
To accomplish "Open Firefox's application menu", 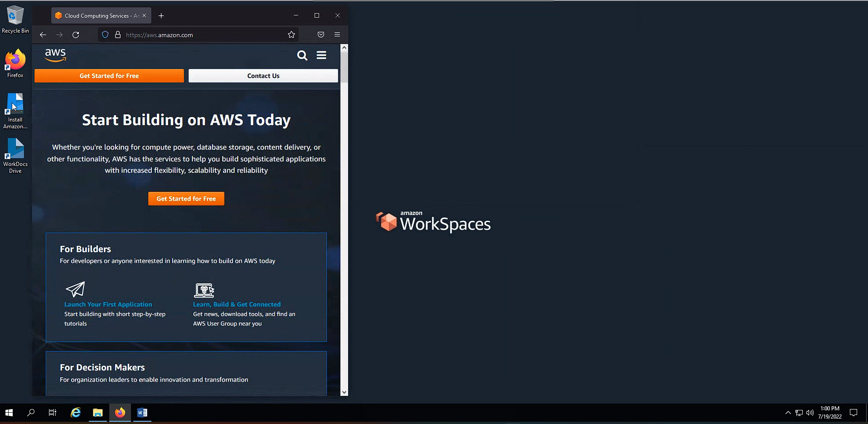I will coord(337,34).
